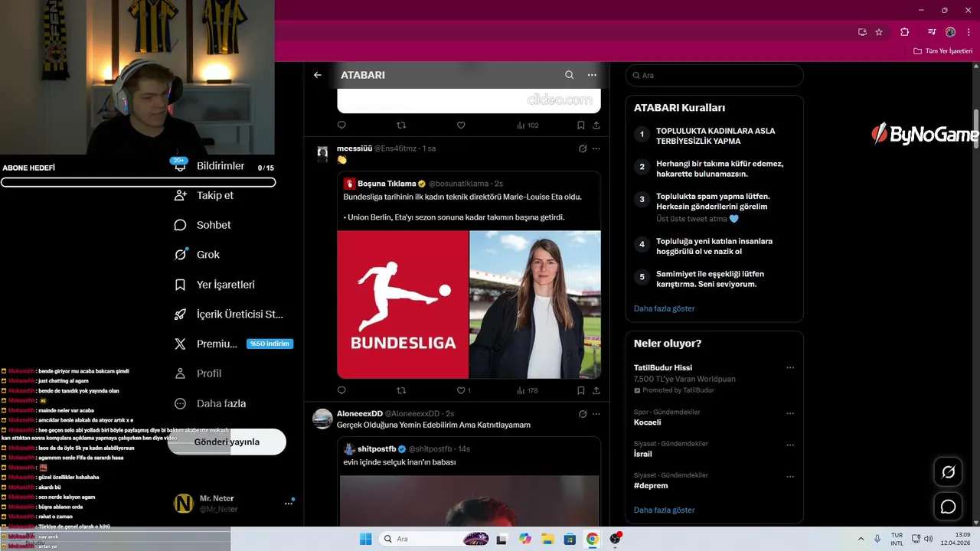Open Sohbet chat
The width and height of the screenshot is (980, 551).
pos(203,225)
